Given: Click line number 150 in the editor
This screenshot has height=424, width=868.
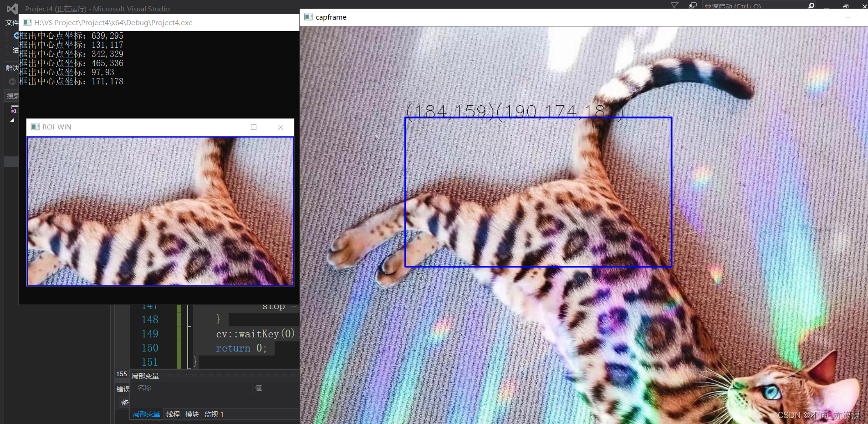Looking at the screenshot, I should click(150, 348).
